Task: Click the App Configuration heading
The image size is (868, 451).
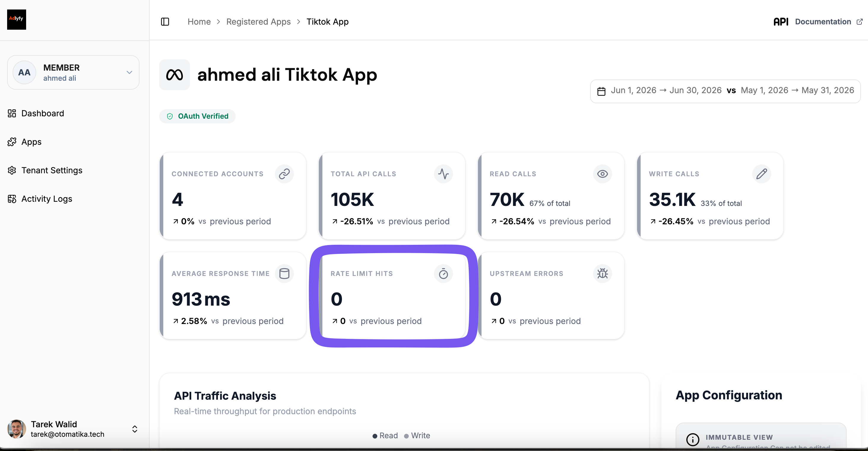Action: pyautogui.click(x=729, y=396)
